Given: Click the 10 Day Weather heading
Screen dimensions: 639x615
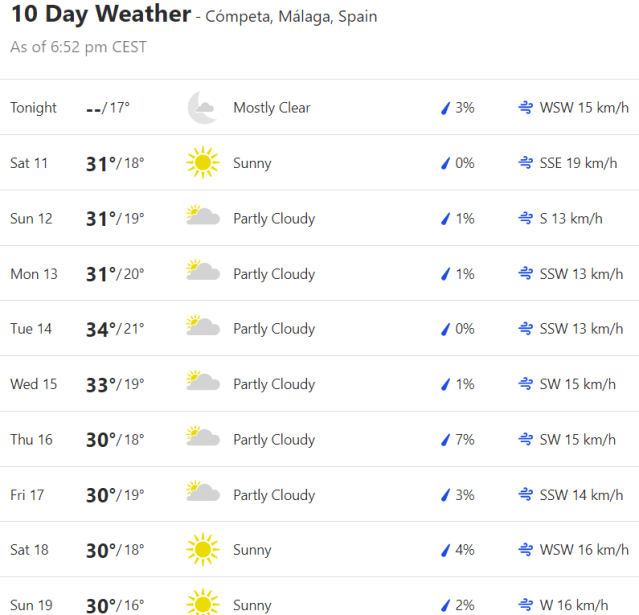Looking at the screenshot, I should point(100,15).
